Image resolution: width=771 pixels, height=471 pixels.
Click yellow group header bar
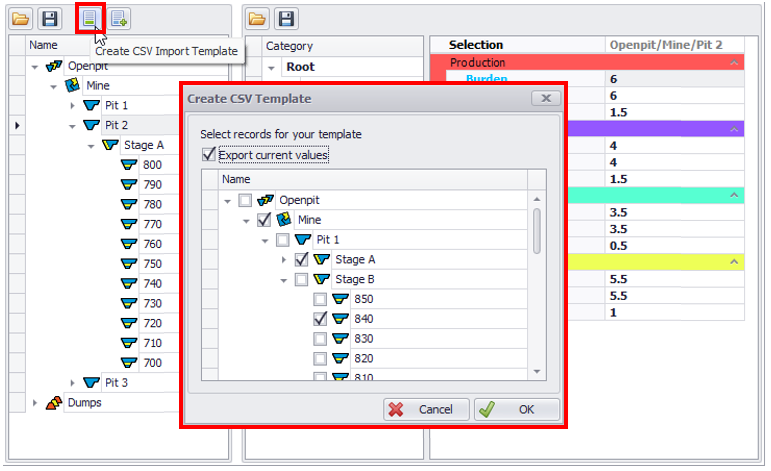pyautogui.click(x=656, y=262)
